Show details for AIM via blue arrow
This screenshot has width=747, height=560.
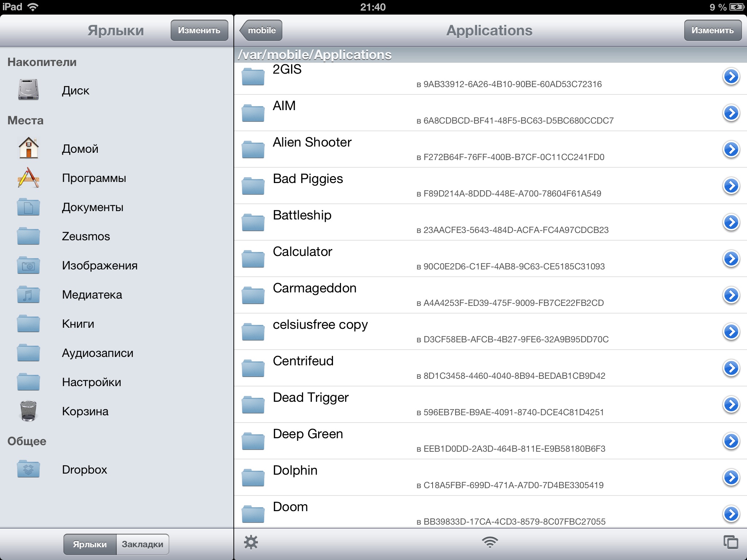[x=731, y=113]
